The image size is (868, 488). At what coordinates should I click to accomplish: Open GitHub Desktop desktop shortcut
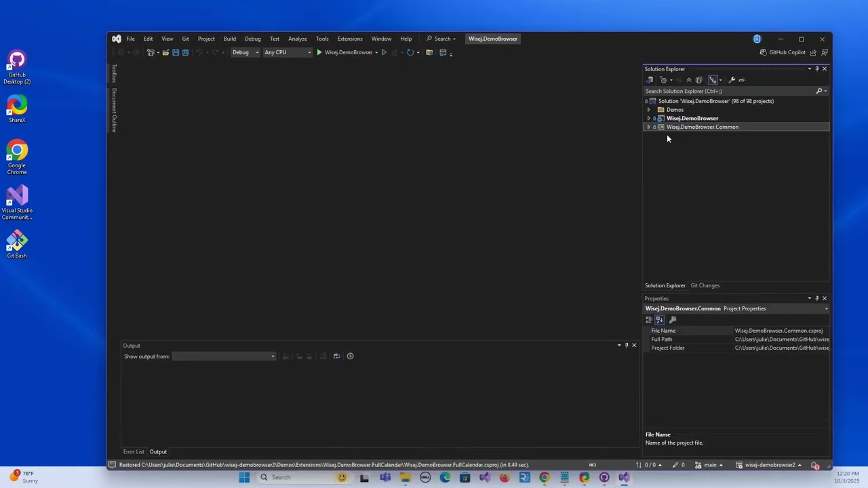pyautogui.click(x=17, y=68)
